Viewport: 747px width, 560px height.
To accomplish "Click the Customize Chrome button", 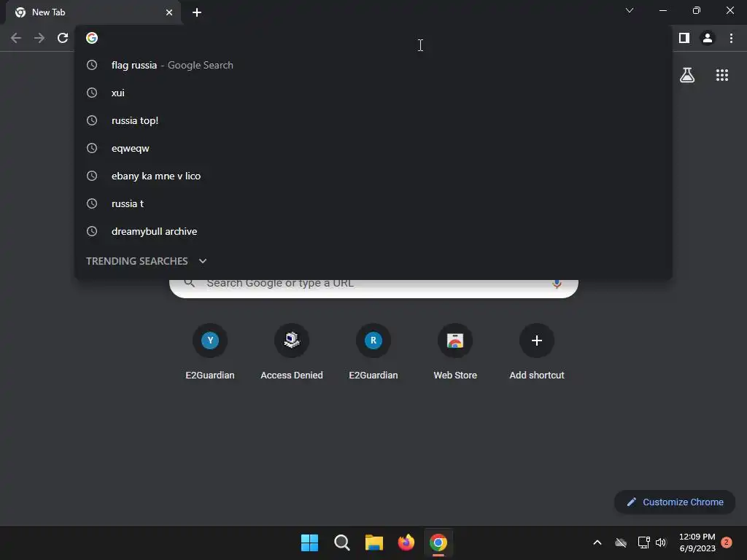I will 675,502.
